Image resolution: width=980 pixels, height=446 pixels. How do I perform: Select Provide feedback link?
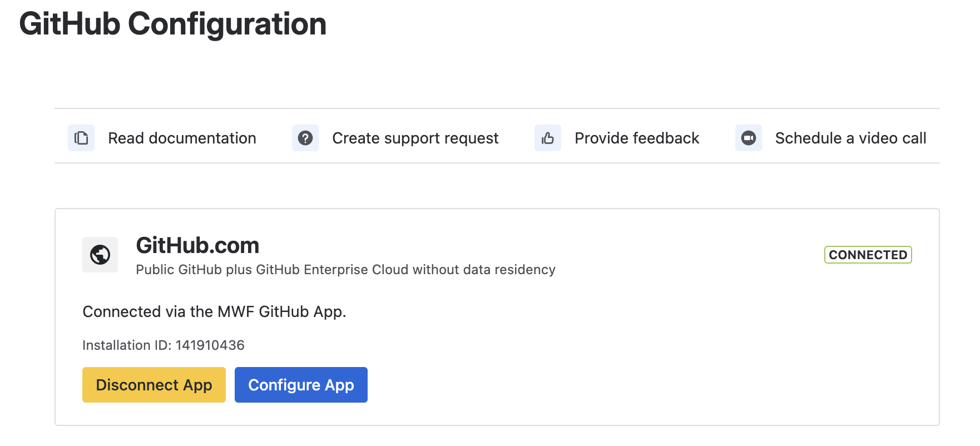[637, 138]
